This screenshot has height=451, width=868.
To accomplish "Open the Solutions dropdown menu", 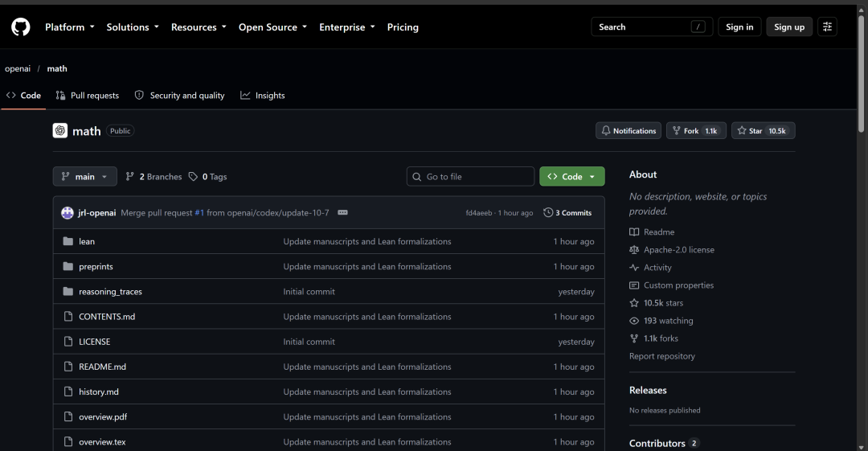I will 133,27.
